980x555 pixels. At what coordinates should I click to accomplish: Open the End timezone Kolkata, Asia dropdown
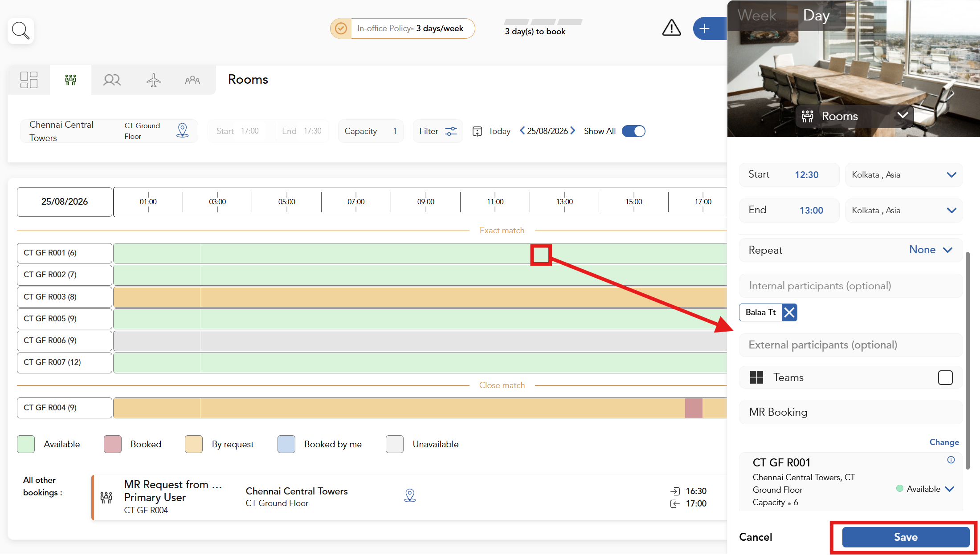pyautogui.click(x=904, y=211)
